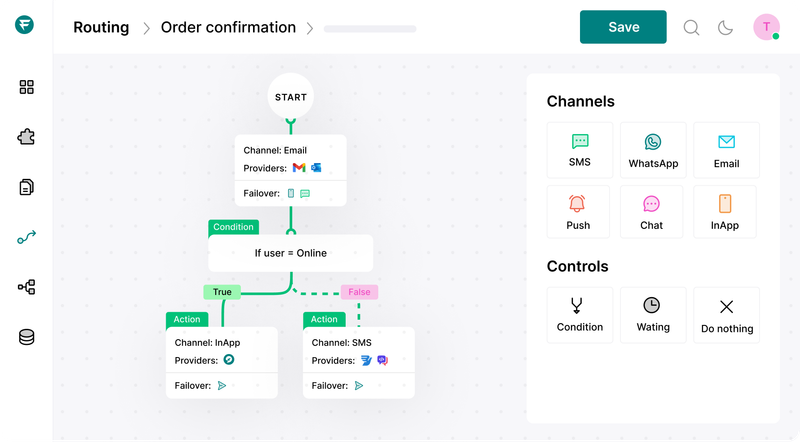Select the WhatsApp channel tile
800x442 pixels.
pyautogui.click(x=653, y=151)
